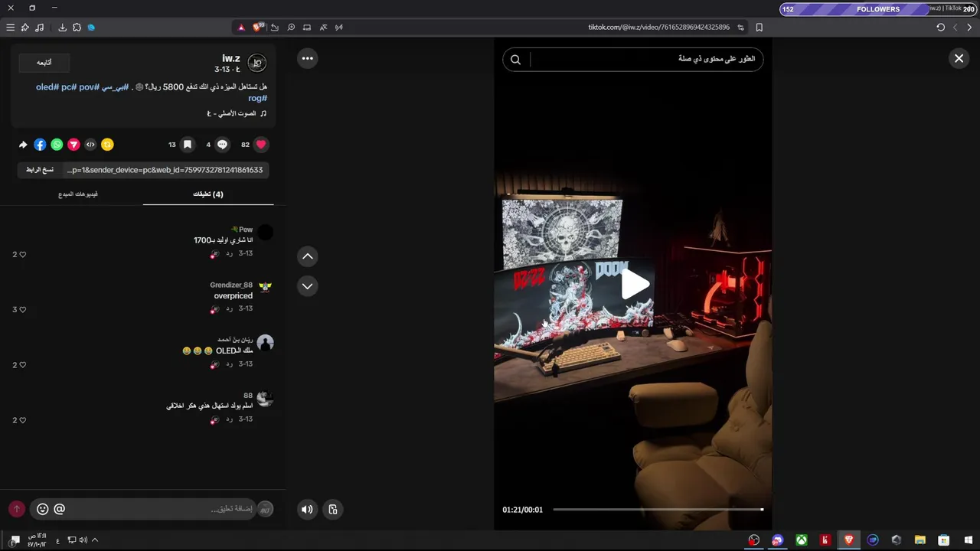Open the original sound link
The image size is (980, 551).
(237, 113)
